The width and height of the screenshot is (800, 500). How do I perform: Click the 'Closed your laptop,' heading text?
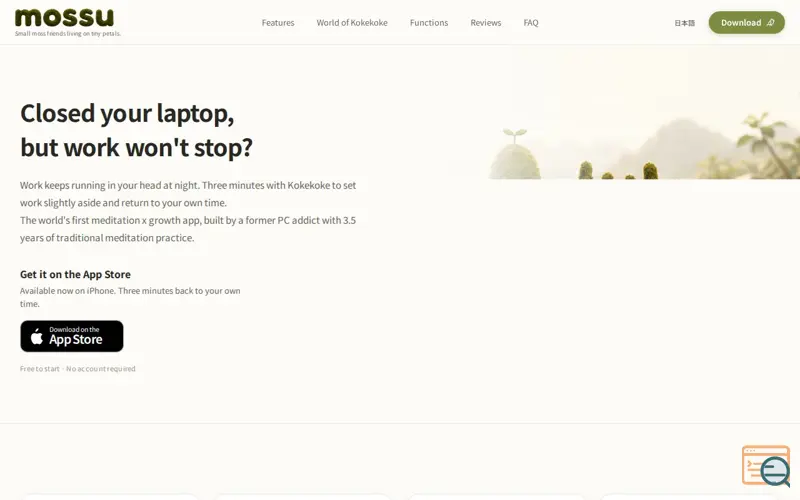coord(127,113)
